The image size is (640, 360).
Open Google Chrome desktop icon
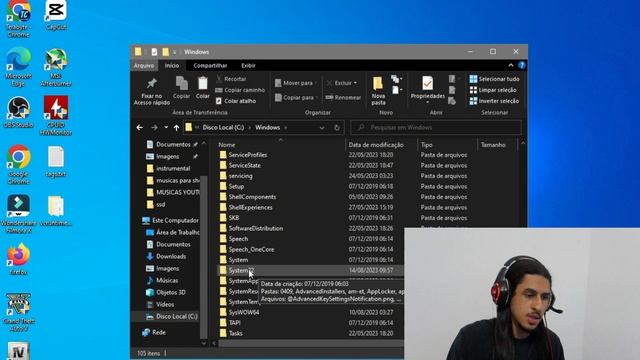pos(18,164)
